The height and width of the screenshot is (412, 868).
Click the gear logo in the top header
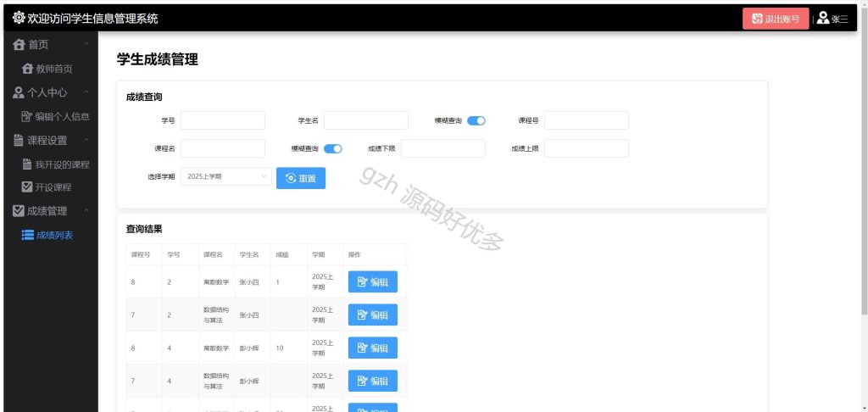click(19, 18)
